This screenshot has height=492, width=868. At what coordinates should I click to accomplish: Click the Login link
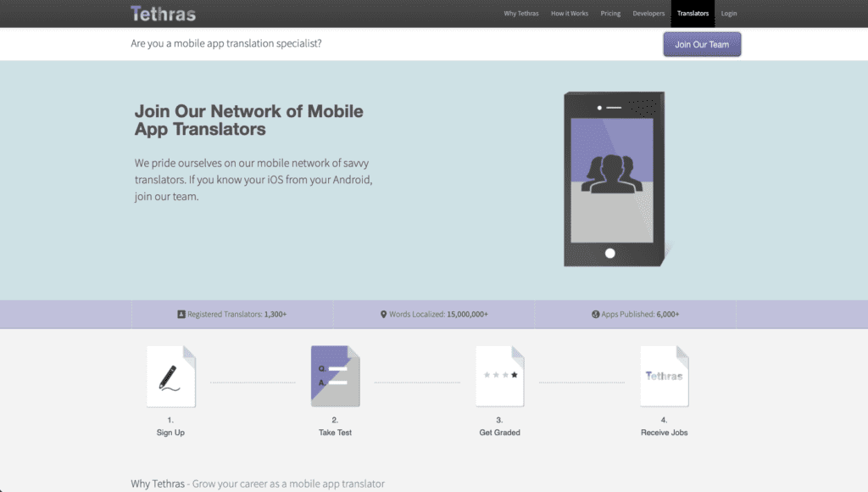coord(728,14)
